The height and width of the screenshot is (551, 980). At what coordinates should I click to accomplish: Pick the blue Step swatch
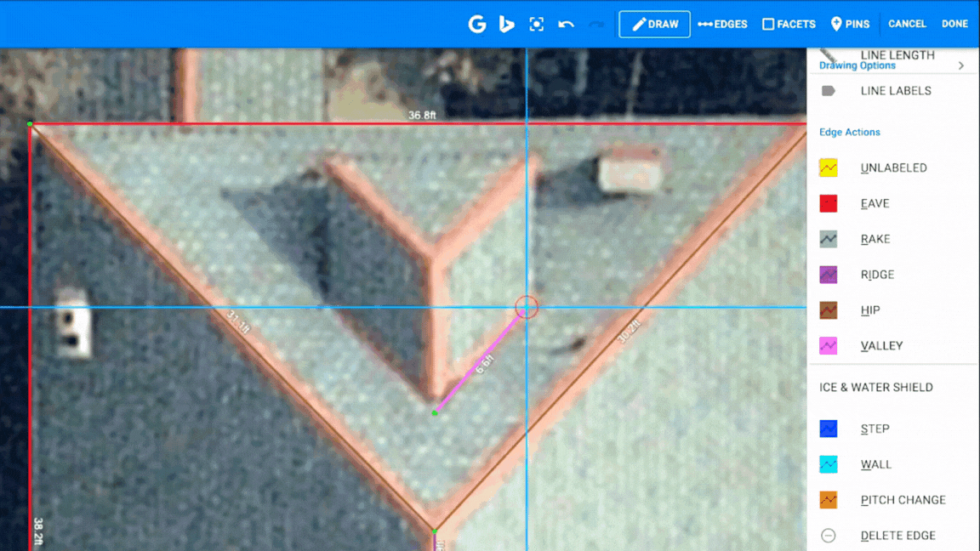[828, 429]
